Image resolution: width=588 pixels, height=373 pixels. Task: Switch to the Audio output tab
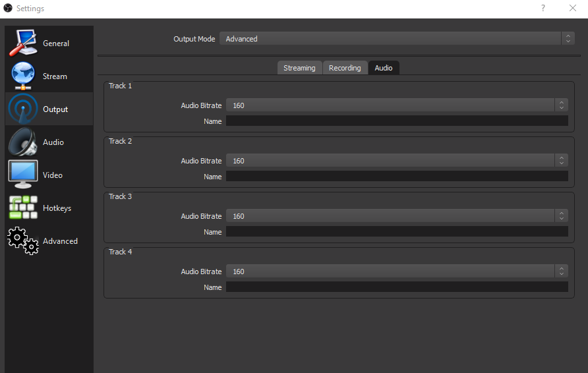[x=384, y=68]
